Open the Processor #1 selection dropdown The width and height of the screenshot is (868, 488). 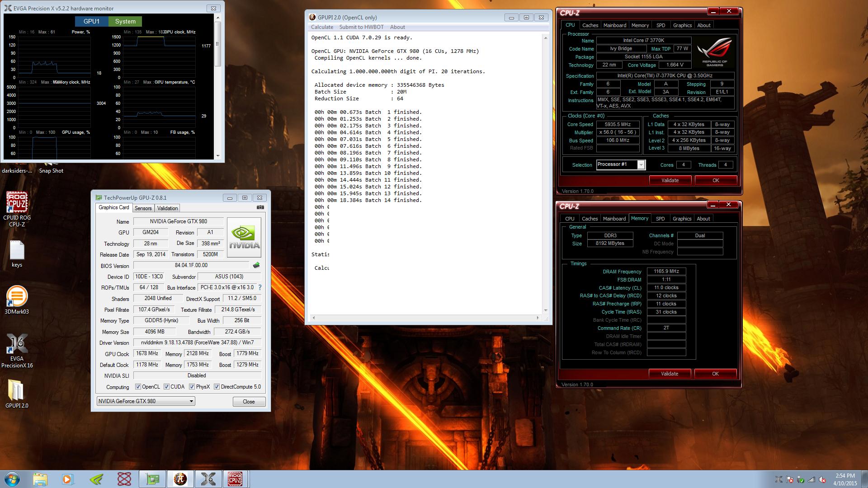coord(621,164)
